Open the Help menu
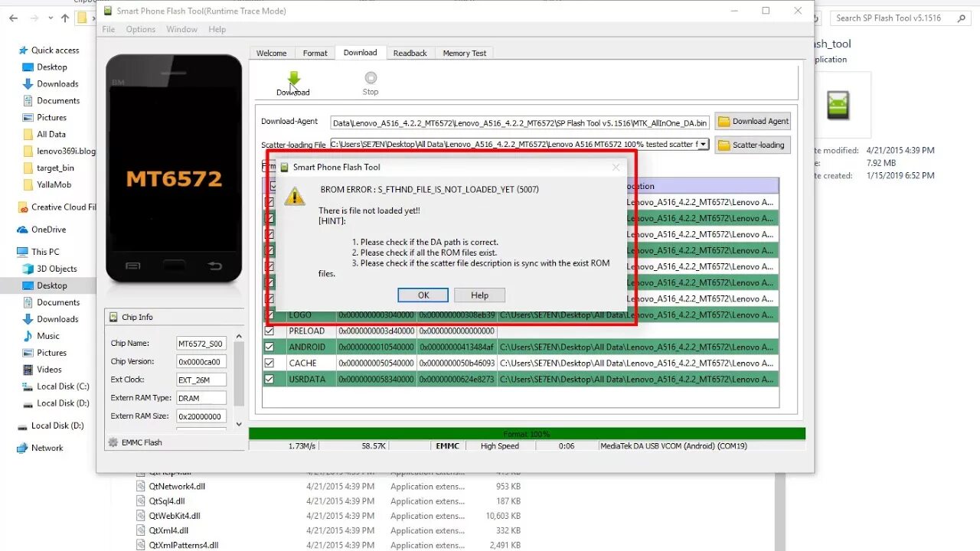 pos(217,29)
